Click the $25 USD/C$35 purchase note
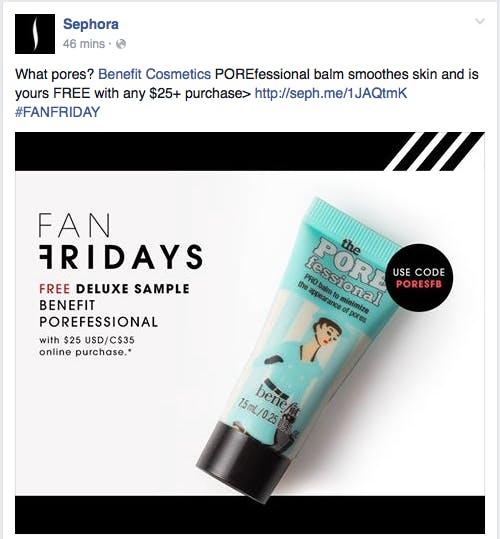 (x=87, y=346)
